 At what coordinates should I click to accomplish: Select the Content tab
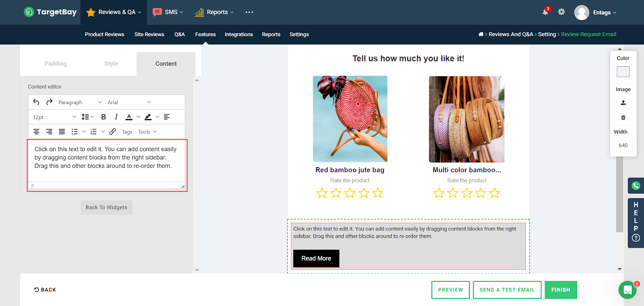pos(166,64)
